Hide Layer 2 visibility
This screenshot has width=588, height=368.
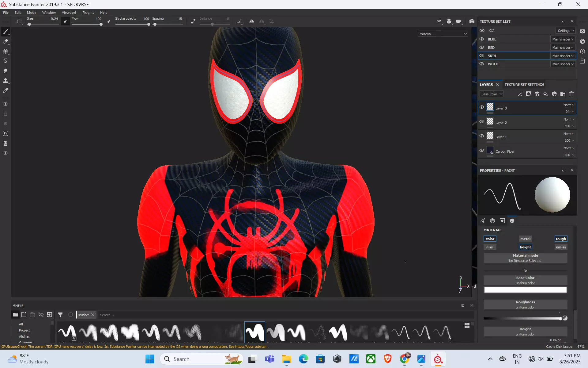[482, 122]
